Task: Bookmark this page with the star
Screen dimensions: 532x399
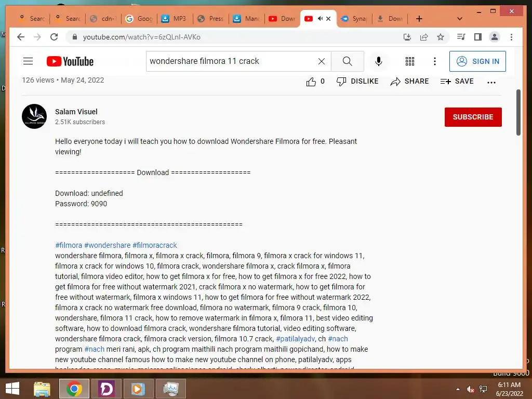Action: click(x=441, y=37)
